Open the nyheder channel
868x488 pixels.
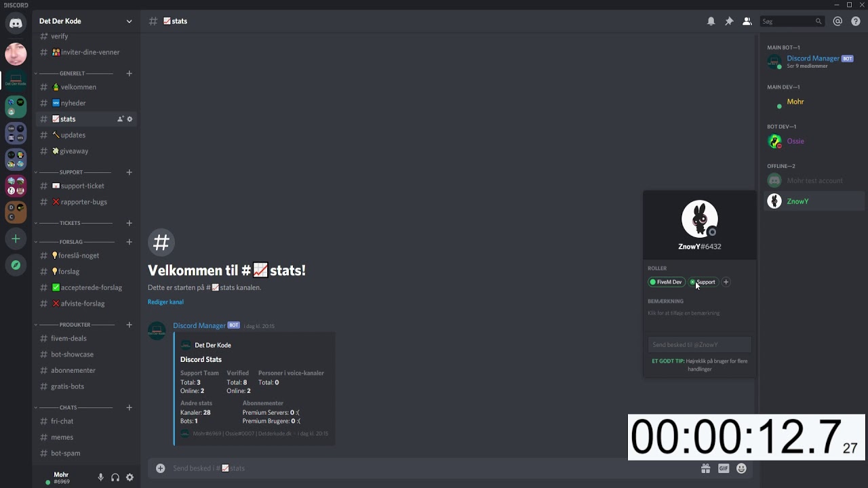[x=87, y=103]
